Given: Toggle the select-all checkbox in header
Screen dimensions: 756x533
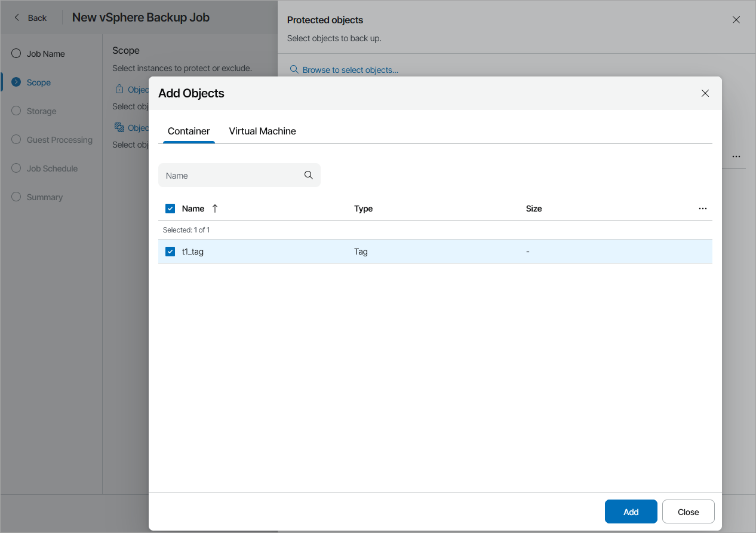Looking at the screenshot, I should coord(170,209).
